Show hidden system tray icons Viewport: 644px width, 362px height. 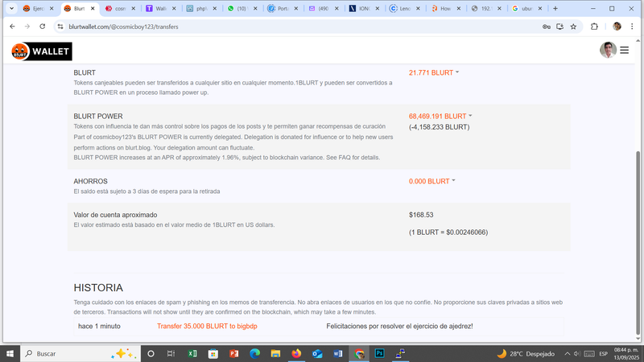coord(567,353)
